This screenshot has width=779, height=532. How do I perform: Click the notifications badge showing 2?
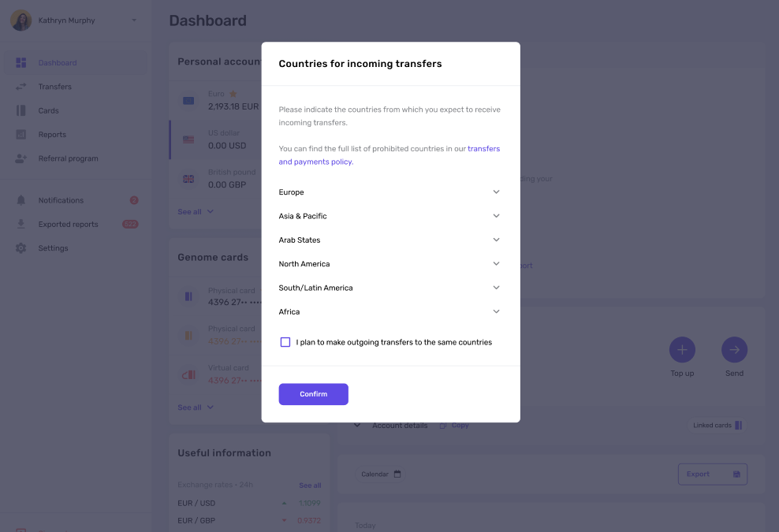click(133, 200)
